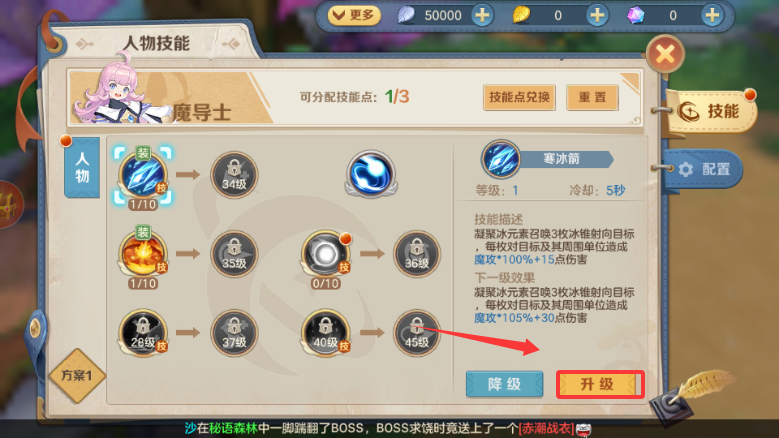This screenshot has height=438, width=779.
Task: Add purple gems with plus button
Action: coord(712,15)
